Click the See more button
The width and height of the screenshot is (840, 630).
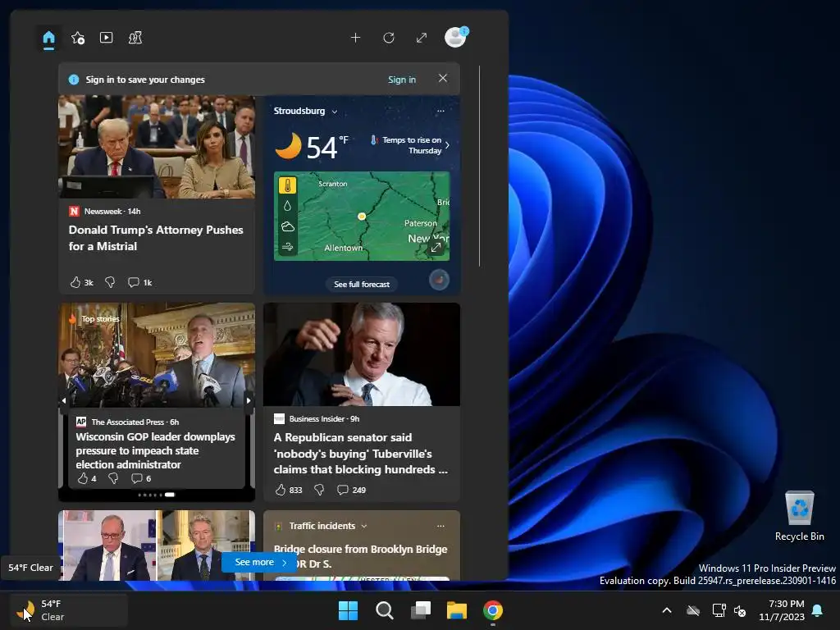pos(261,563)
